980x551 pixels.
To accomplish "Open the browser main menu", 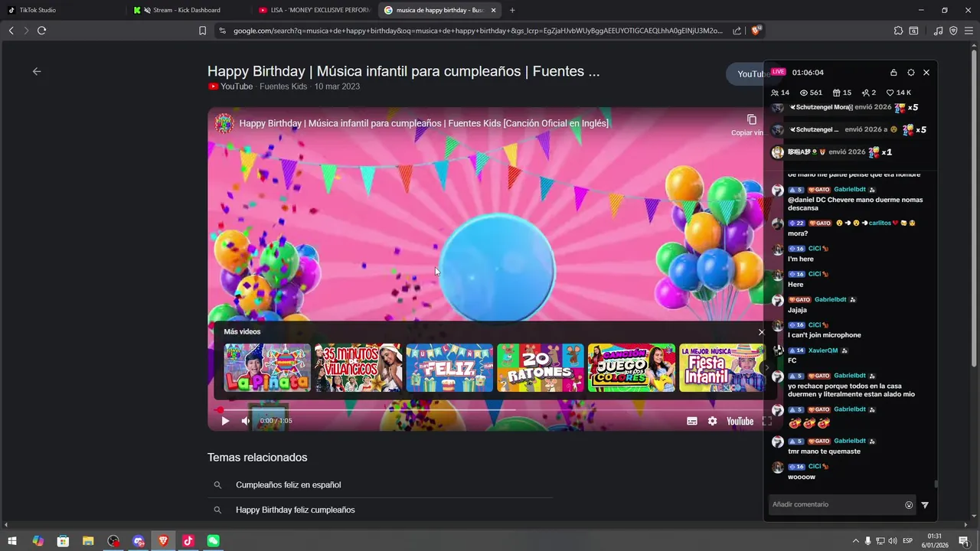I will click(968, 31).
